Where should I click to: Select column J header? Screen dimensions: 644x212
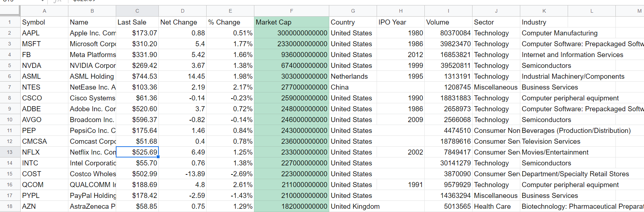[x=496, y=11]
